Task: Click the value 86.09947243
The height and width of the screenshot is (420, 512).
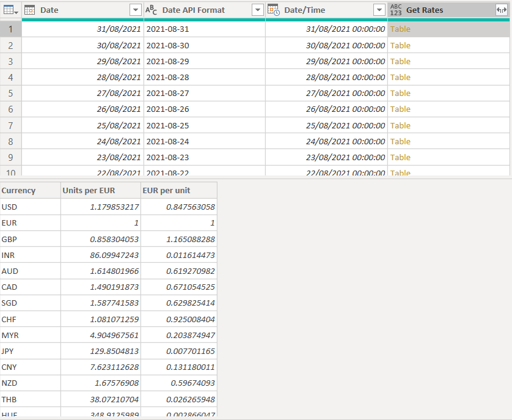Action: pos(101,256)
